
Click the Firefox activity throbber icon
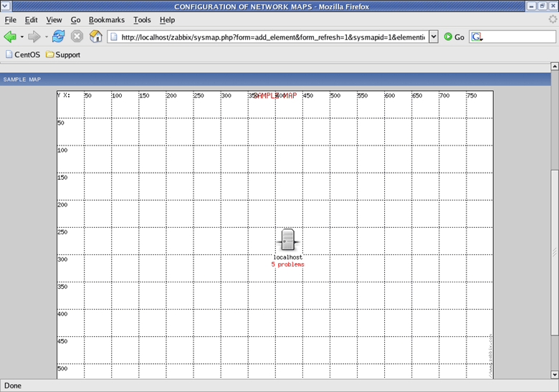(x=551, y=20)
